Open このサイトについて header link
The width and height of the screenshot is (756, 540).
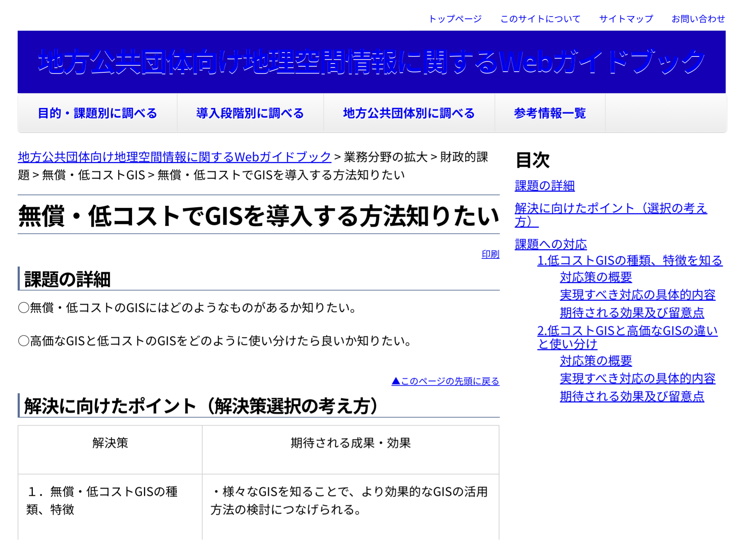pos(540,19)
